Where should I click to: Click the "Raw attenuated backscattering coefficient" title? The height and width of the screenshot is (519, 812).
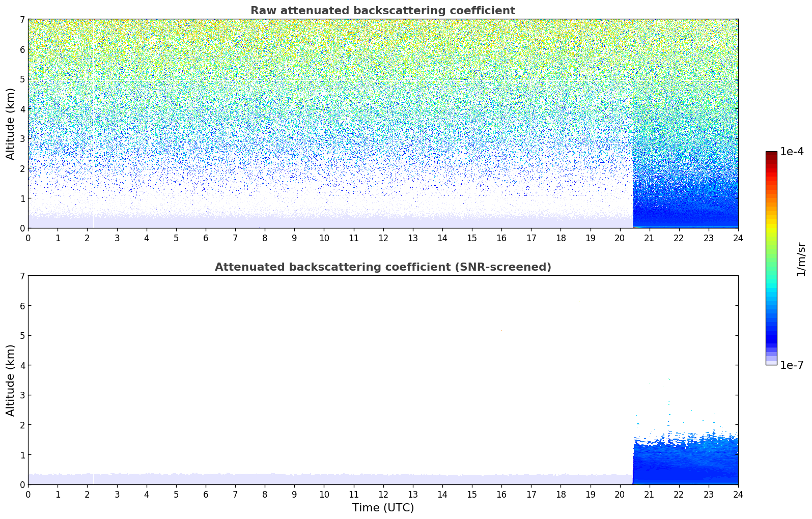(x=382, y=11)
